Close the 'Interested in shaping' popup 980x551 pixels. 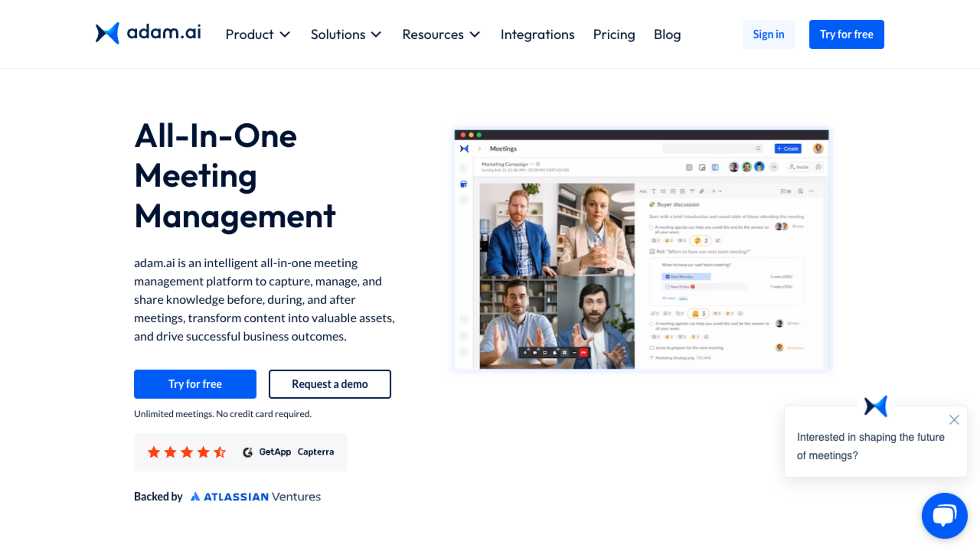pyautogui.click(x=954, y=420)
